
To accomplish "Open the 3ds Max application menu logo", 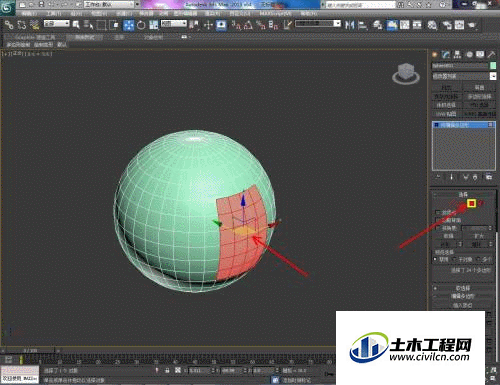I will point(7,7).
